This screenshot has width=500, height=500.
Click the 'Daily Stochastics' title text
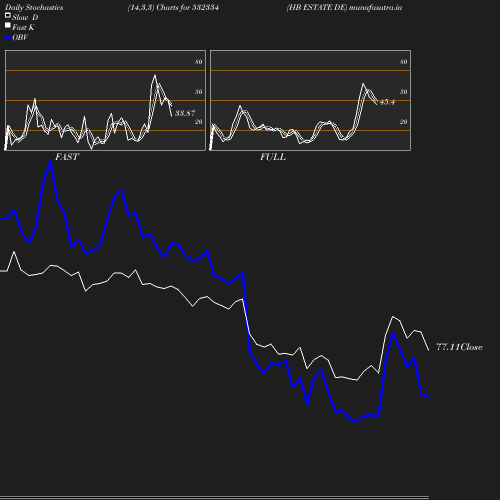coord(34,7)
